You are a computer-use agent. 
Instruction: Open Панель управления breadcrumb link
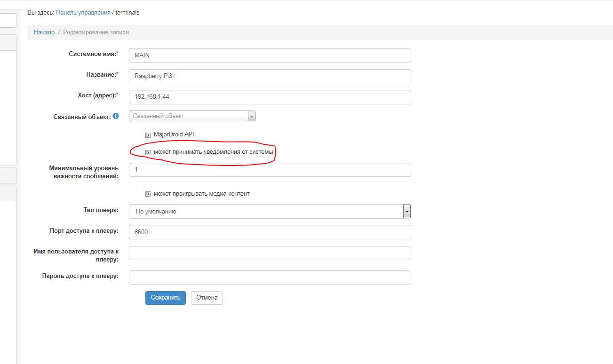point(83,13)
